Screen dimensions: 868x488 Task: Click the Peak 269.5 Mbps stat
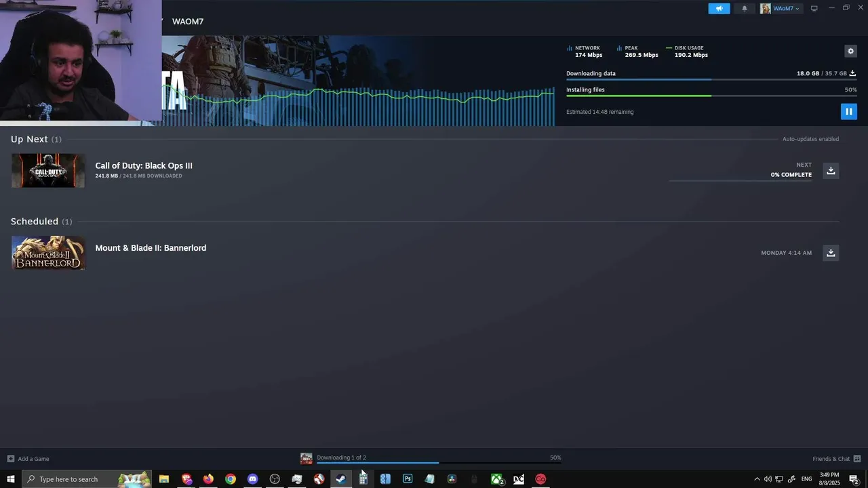(637, 52)
